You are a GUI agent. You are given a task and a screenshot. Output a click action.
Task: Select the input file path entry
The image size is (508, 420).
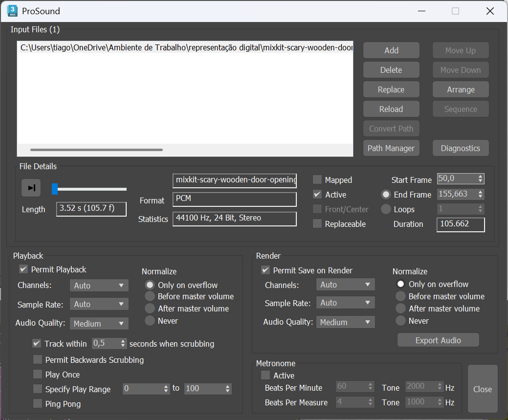(186, 48)
